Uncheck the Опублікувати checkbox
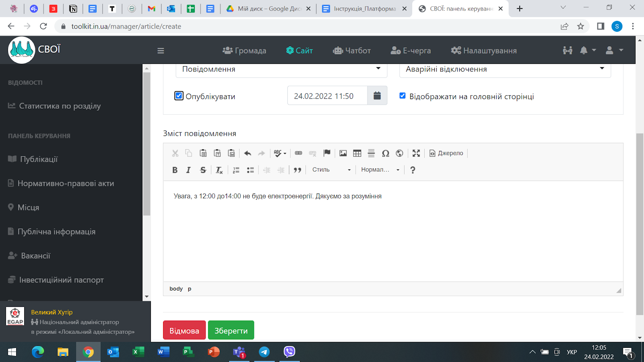This screenshot has width=644, height=362. [179, 96]
